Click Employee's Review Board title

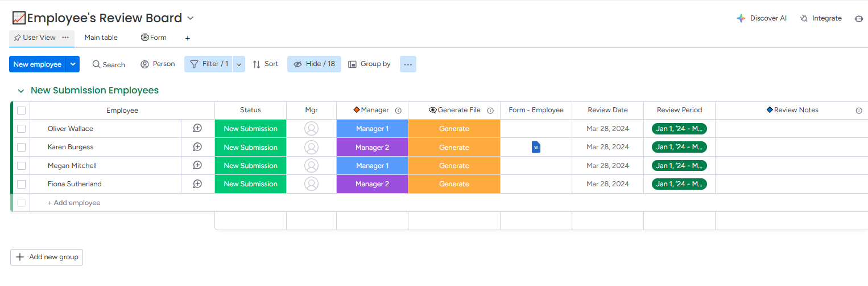105,18
